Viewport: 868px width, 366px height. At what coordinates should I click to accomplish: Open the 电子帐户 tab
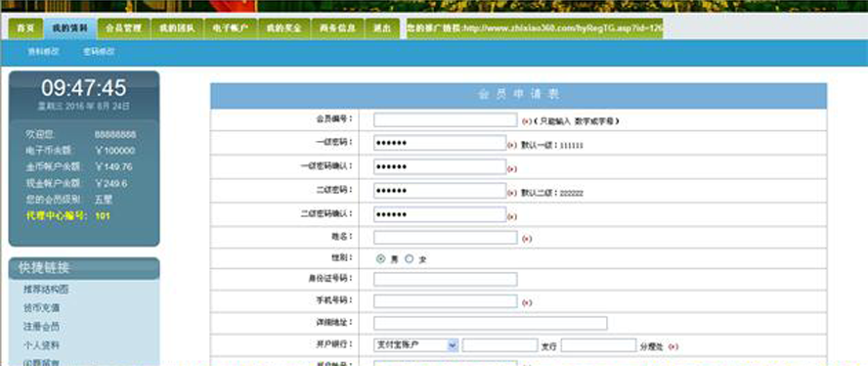pyautogui.click(x=231, y=28)
